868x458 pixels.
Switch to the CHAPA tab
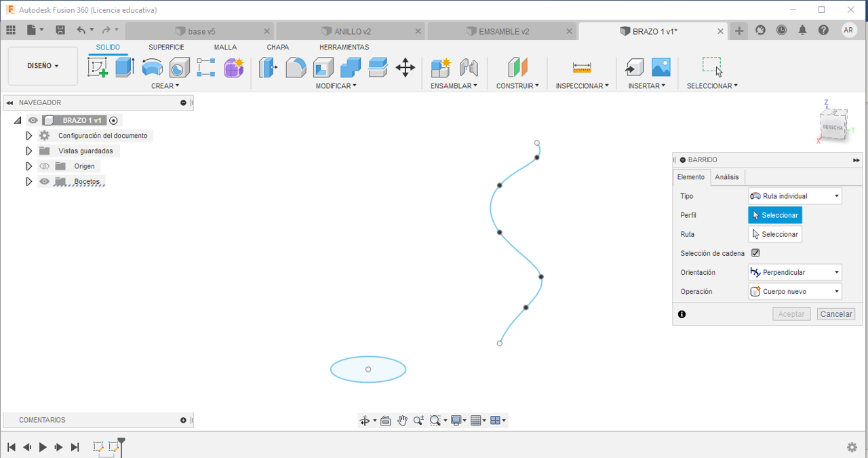point(277,47)
